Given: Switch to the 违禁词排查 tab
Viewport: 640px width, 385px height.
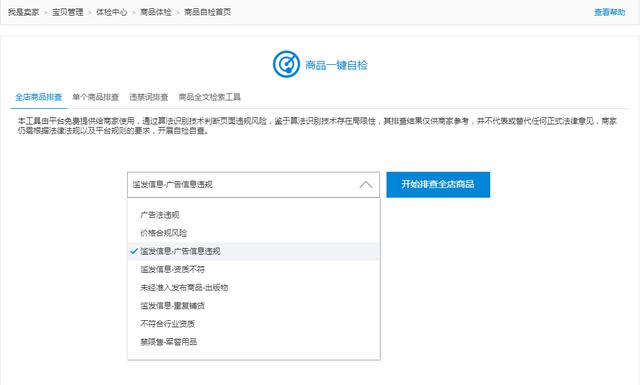Looking at the screenshot, I should tap(149, 97).
